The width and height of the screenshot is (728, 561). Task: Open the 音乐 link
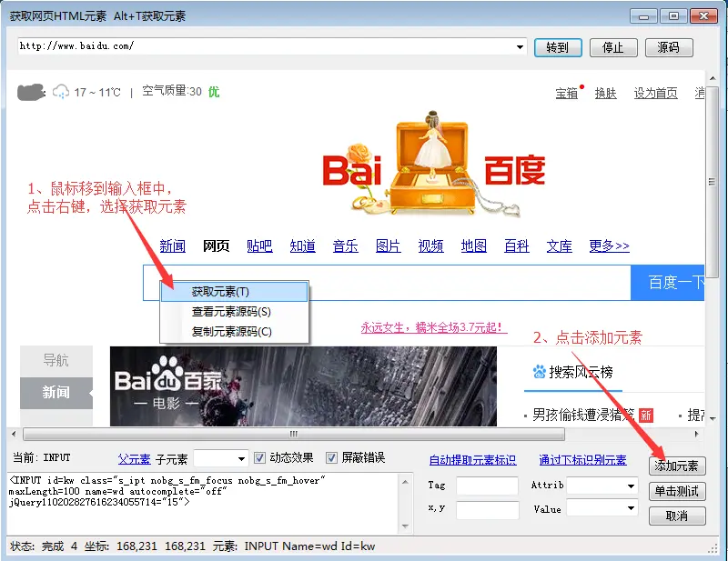click(346, 245)
